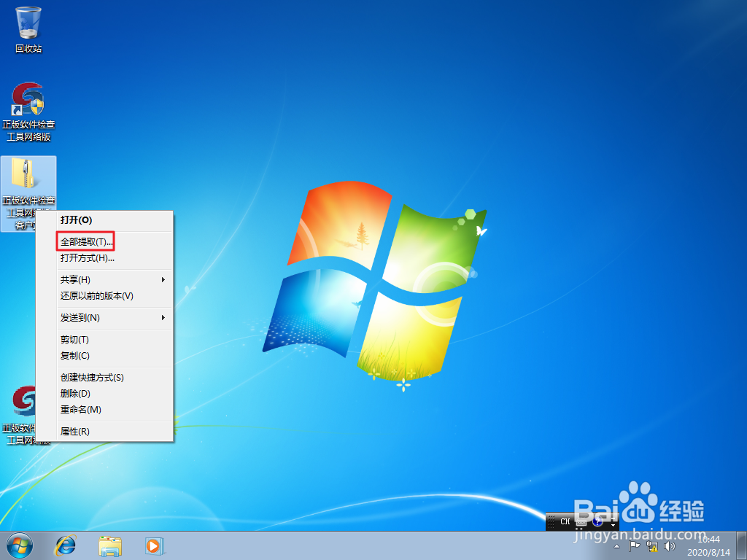Image resolution: width=747 pixels, height=560 pixels.
Task: Show hidden tray icons arrow
Action: (x=617, y=547)
